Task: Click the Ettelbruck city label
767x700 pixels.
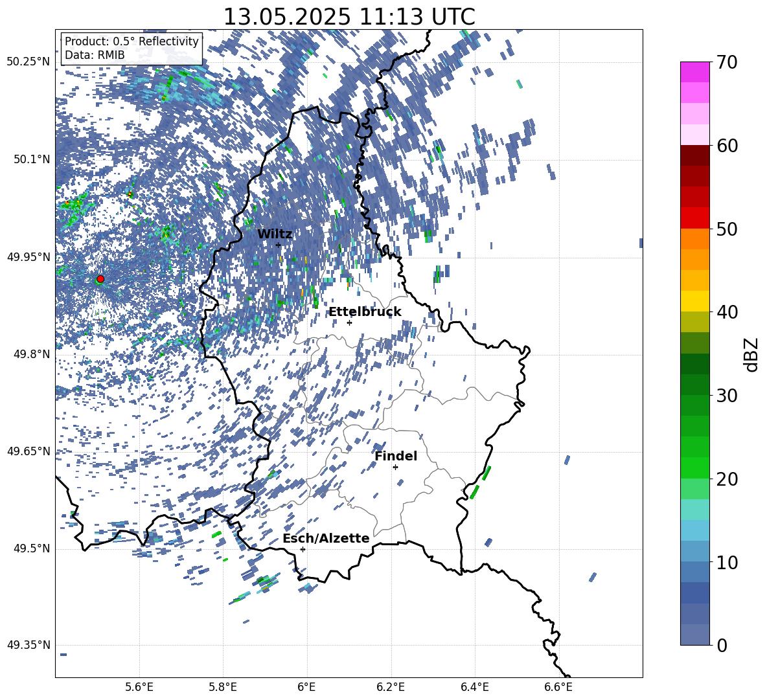Action: click(365, 312)
